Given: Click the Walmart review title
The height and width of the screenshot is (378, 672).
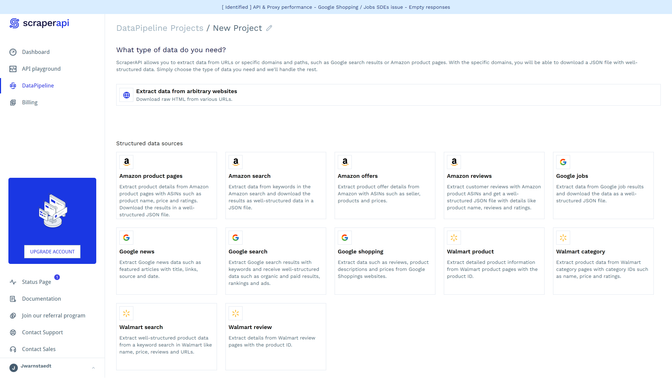Looking at the screenshot, I should [x=250, y=327].
